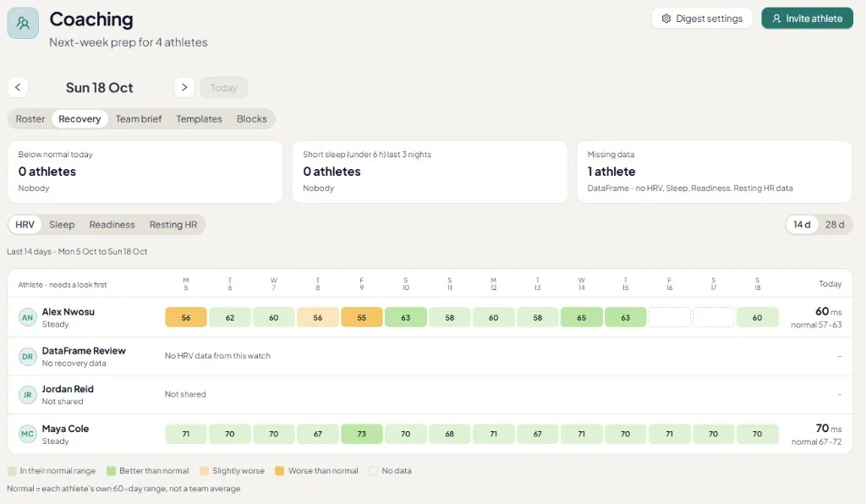Click 'No HRV data from this watch' text
The image size is (866, 504).
pos(217,356)
